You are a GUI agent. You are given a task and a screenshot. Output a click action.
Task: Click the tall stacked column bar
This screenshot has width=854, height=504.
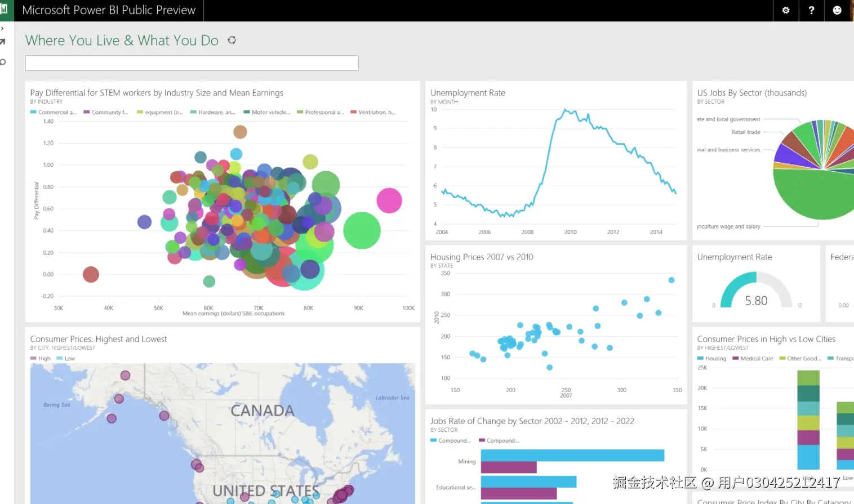click(808, 420)
